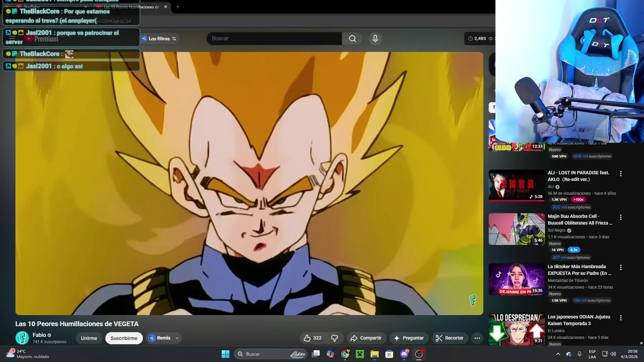The height and width of the screenshot is (362, 644).
Task: Open the weather widget showing 24°C
Action: tap(27, 354)
